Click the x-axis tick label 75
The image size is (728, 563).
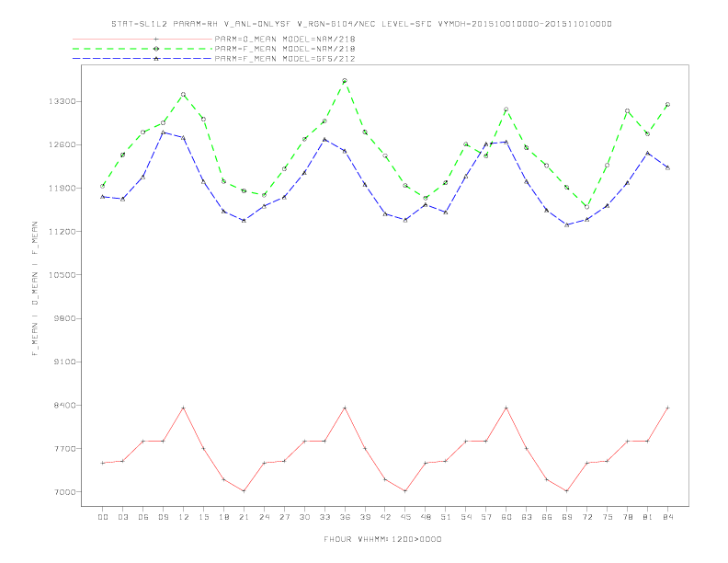coord(607,517)
